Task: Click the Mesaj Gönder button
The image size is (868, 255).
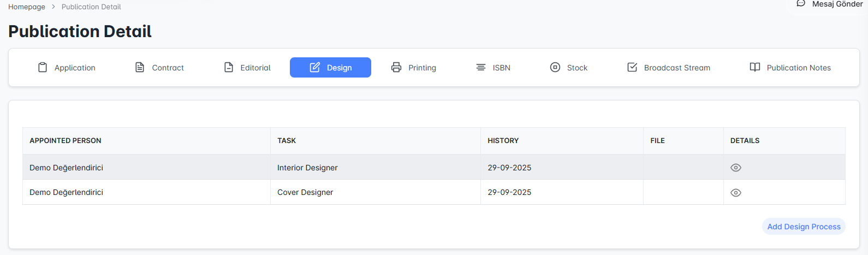Action: coord(837,4)
